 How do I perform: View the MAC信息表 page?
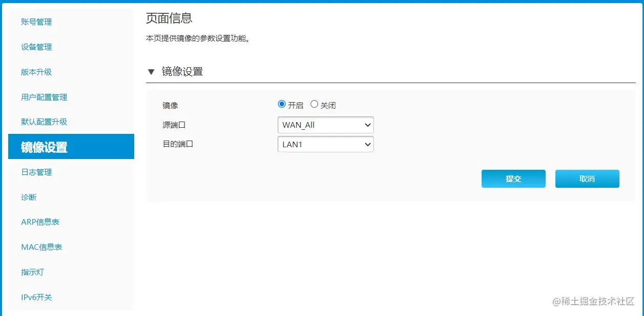click(x=41, y=247)
